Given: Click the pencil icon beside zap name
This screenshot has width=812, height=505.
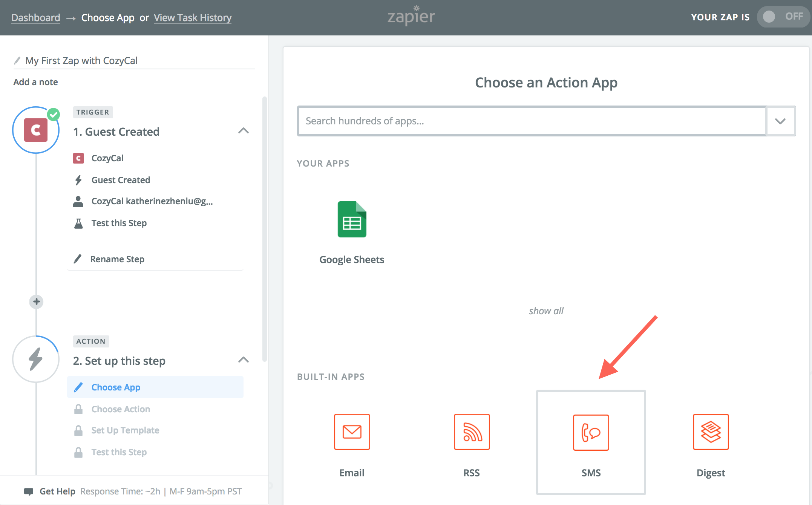Looking at the screenshot, I should click(17, 61).
